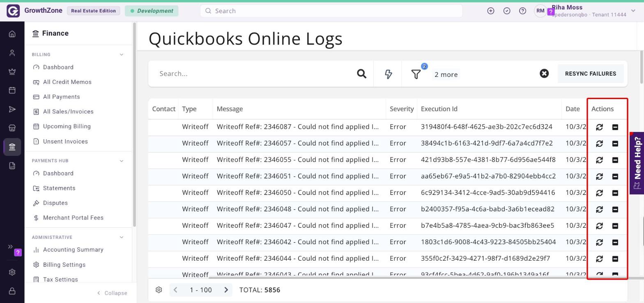Open Merchant Portal Fees menu item
This screenshot has height=303, width=644.
click(73, 218)
